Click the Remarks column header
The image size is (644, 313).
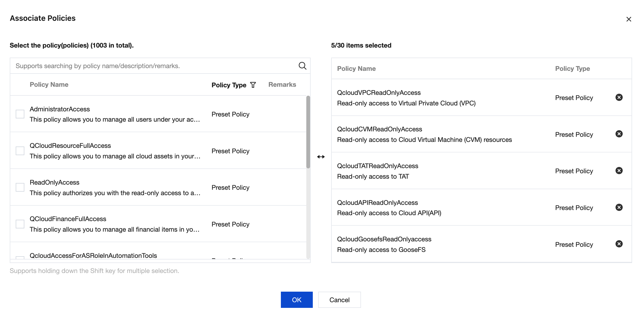pos(282,85)
